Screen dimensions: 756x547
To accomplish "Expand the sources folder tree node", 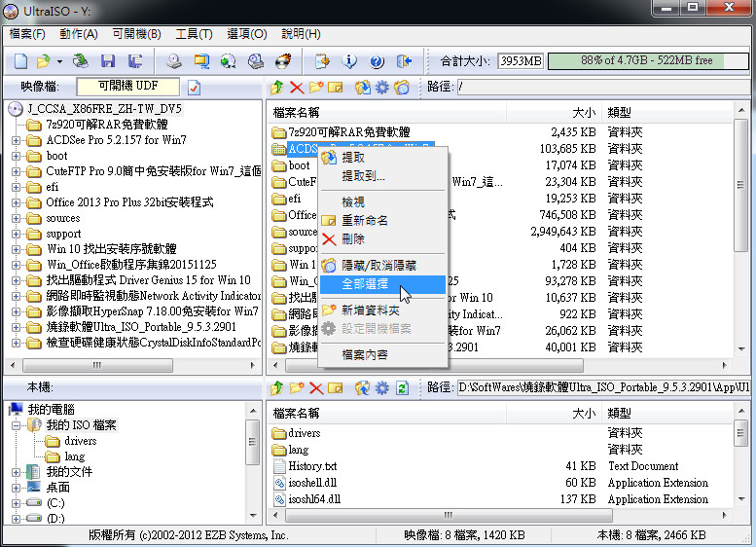I will [16, 219].
